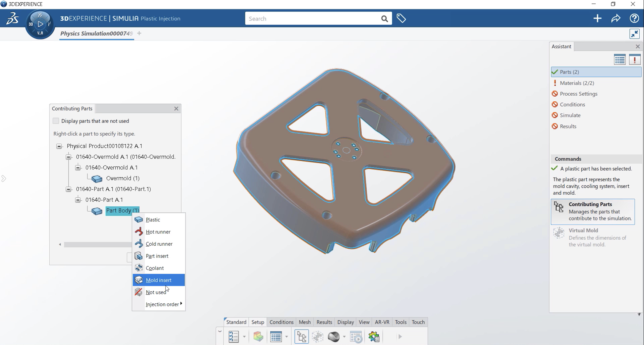
Task: Select Mold insert menu entry
Action: pos(159,280)
